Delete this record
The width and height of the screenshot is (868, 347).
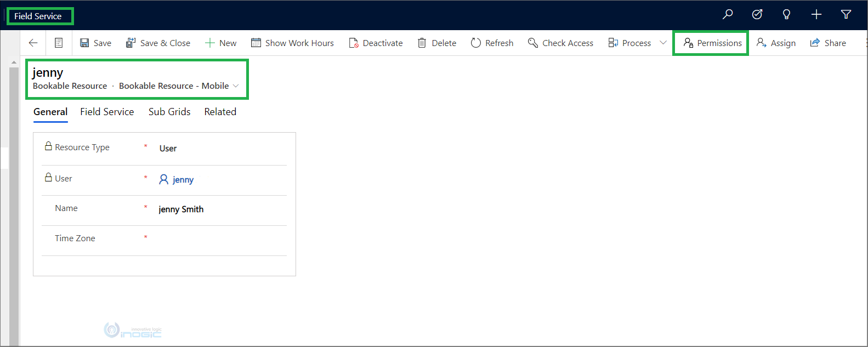(437, 43)
